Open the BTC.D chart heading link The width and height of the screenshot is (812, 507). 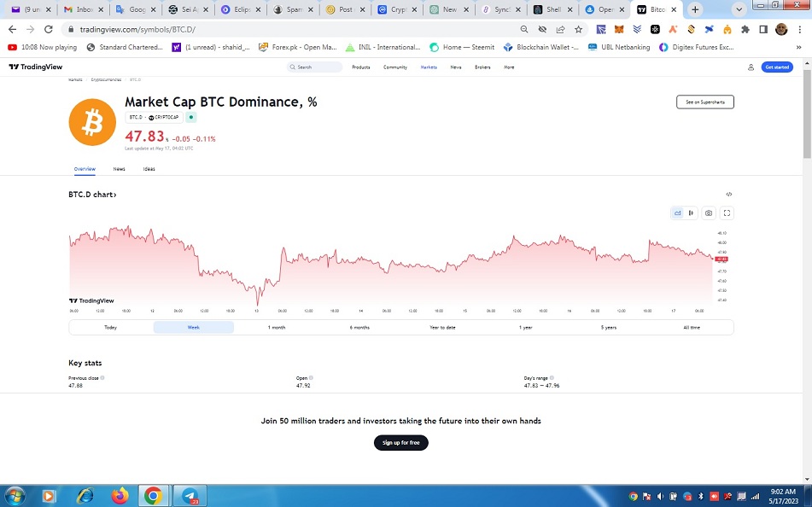click(x=92, y=195)
